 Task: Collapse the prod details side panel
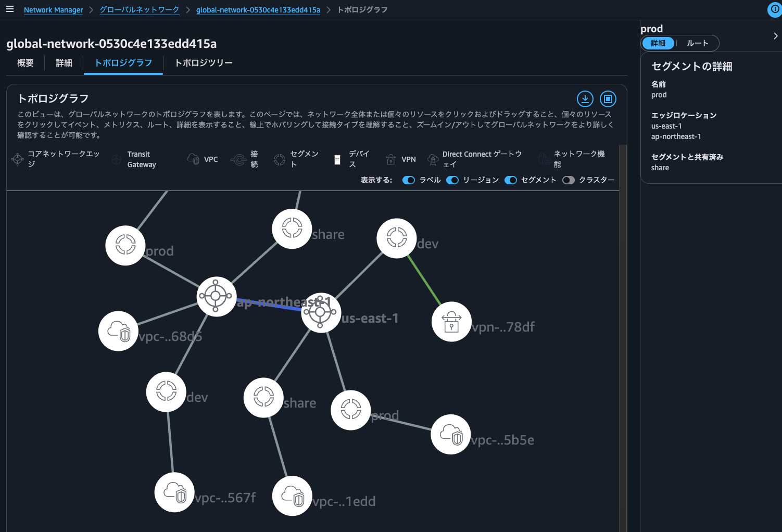click(775, 36)
